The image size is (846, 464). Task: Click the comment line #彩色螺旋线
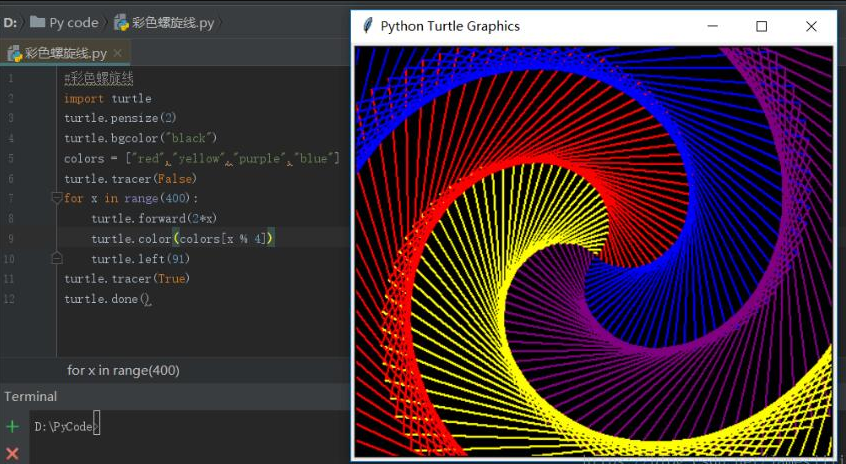[99, 79]
